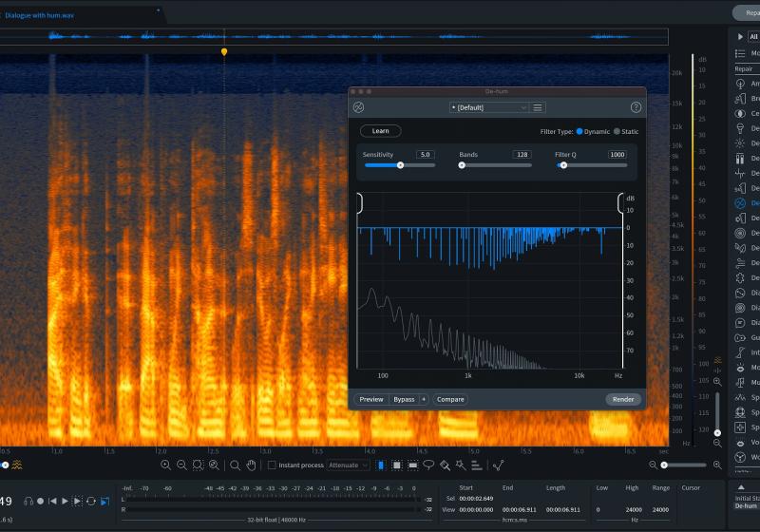
Task: Open the Deconstruct module icon
Action: point(740,278)
